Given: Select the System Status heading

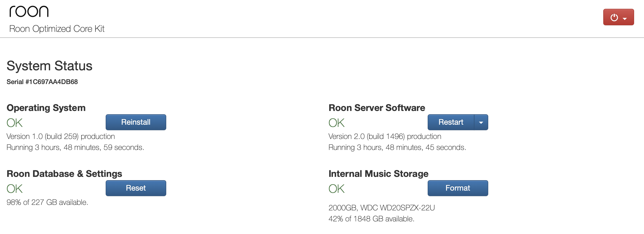Looking at the screenshot, I should click(50, 66).
